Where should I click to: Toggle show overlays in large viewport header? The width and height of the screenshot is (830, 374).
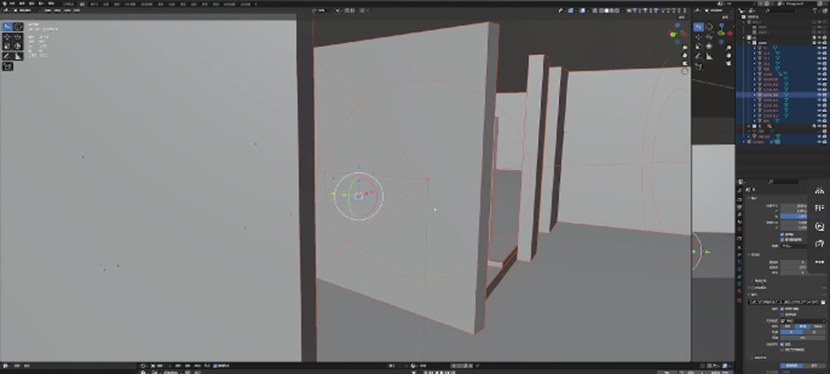point(582,10)
